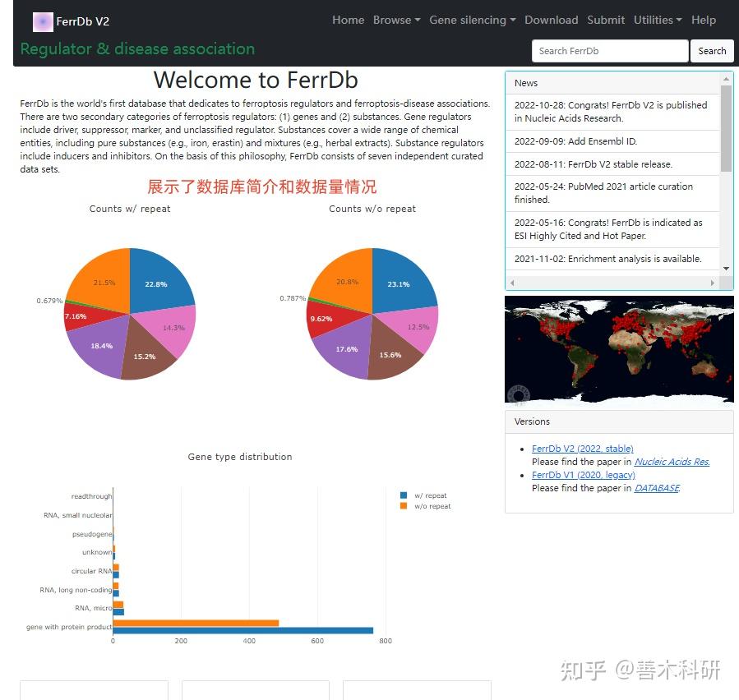Viewport: 739px width, 700px height.
Task: Open the Download menu item
Action: (551, 20)
